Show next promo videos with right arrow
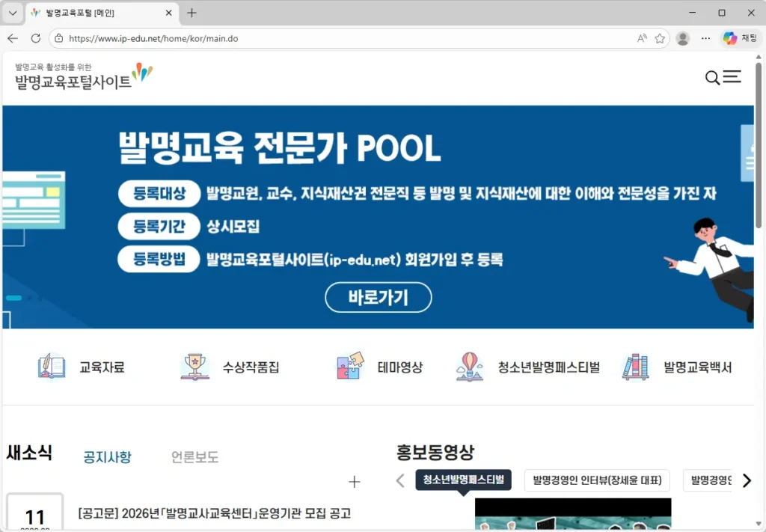This screenshot has width=766, height=532. click(746, 480)
